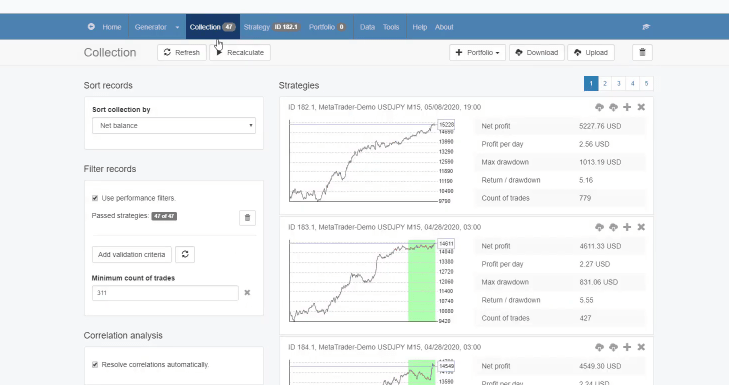Go to strategies page 4
This screenshot has height=385, width=729.
pyautogui.click(x=633, y=84)
